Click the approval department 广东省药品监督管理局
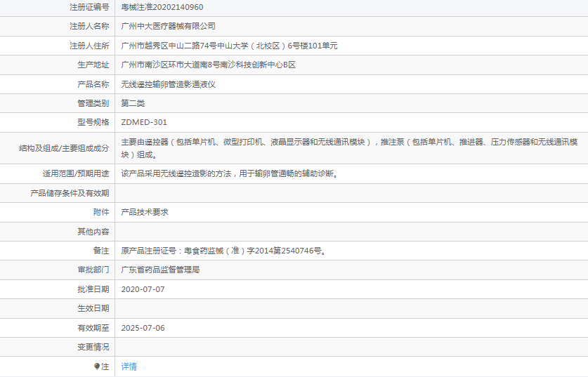 tap(160, 270)
